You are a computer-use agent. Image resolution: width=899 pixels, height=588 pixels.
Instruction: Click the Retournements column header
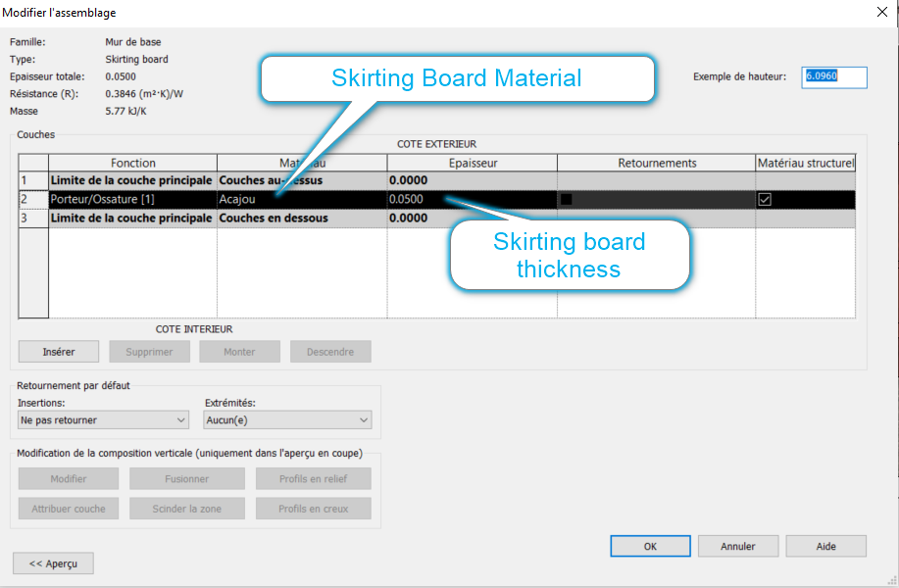[656, 163]
